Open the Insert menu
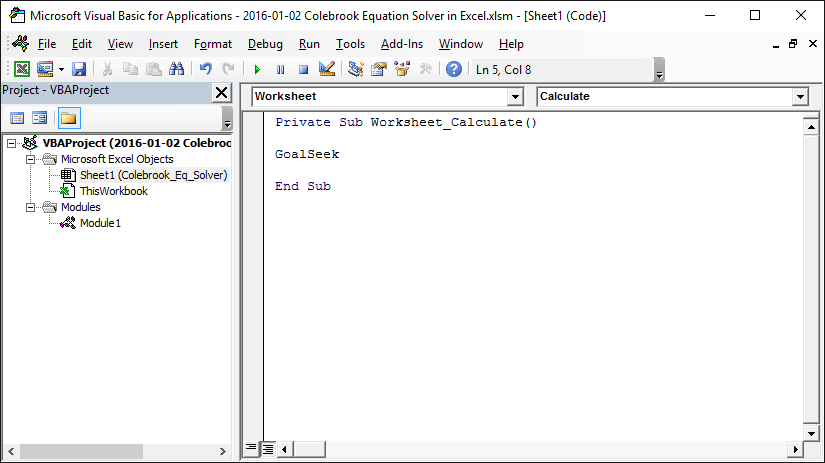This screenshot has width=825, height=463. pyautogui.click(x=163, y=44)
